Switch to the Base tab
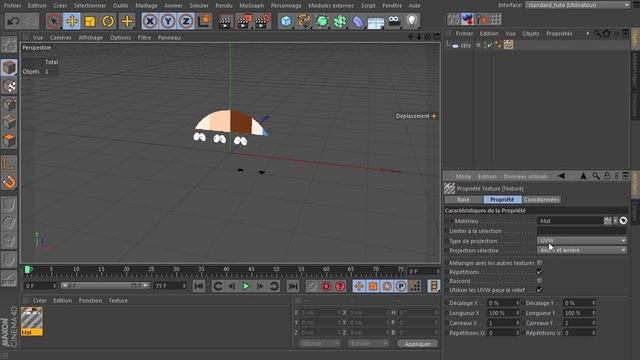The height and width of the screenshot is (360, 640). (x=463, y=200)
